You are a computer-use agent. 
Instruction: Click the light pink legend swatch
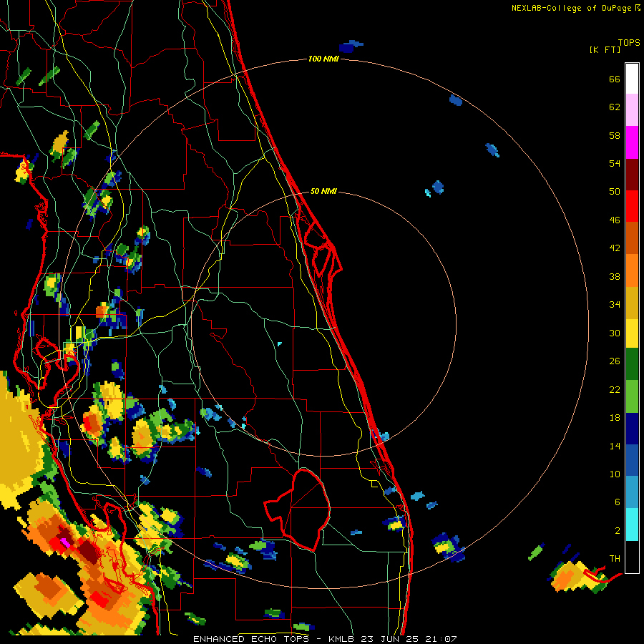[632, 110]
